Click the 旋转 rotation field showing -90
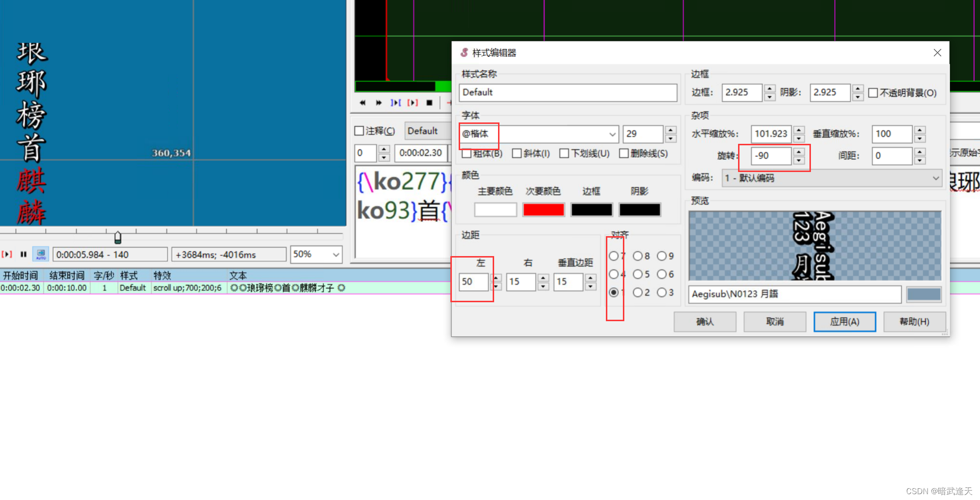The height and width of the screenshot is (500, 980). point(771,156)
